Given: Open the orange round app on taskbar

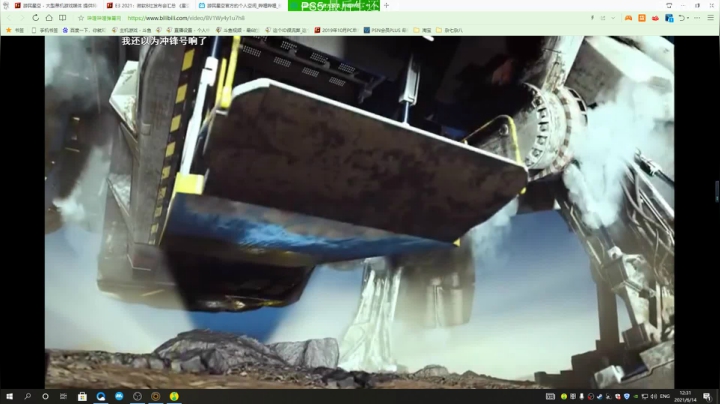Looking at the screenshot, I should point(156,396).
